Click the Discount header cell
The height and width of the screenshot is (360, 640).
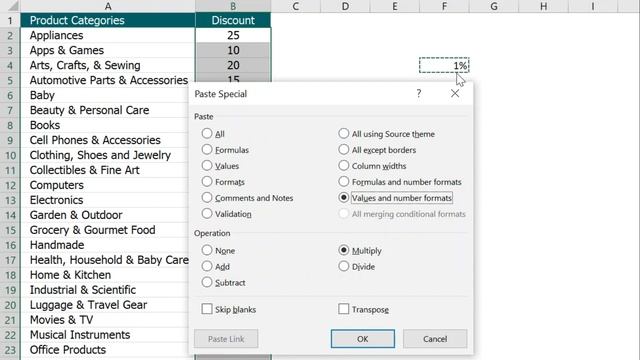click(x=233, y=20)
